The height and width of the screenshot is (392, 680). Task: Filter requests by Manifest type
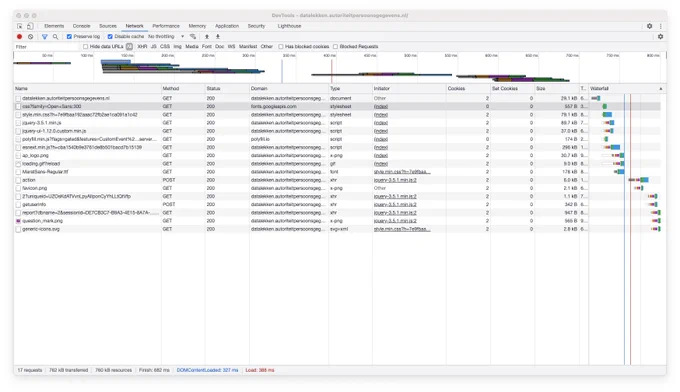tap(248, 46)
